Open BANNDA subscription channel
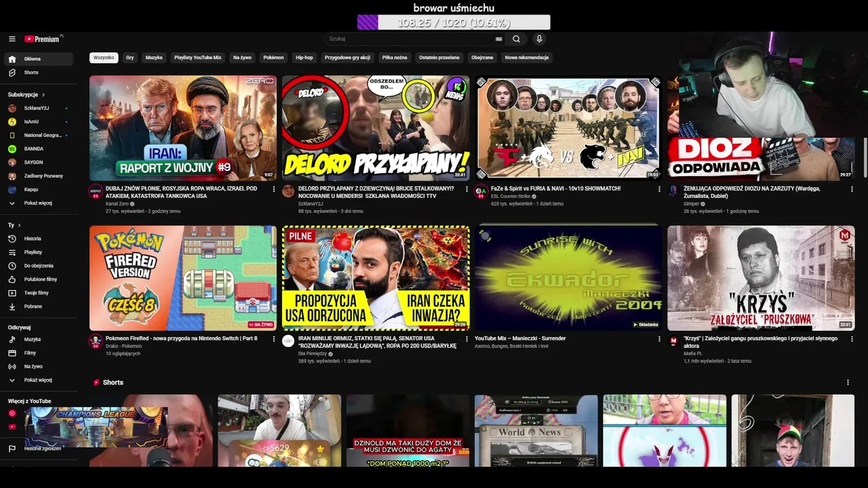 (x=40, y=148)
